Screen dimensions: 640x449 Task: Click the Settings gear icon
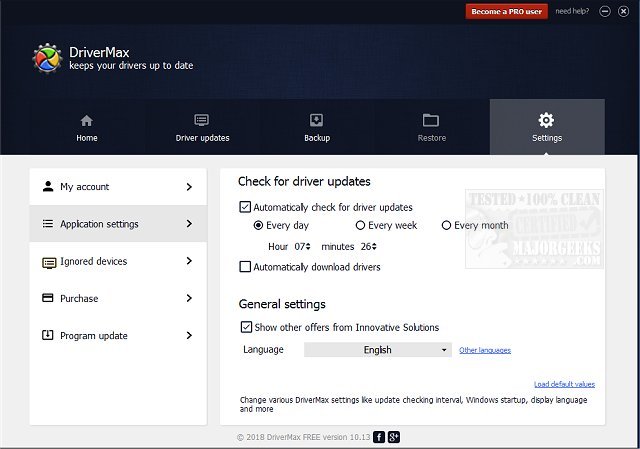[546, 120]
